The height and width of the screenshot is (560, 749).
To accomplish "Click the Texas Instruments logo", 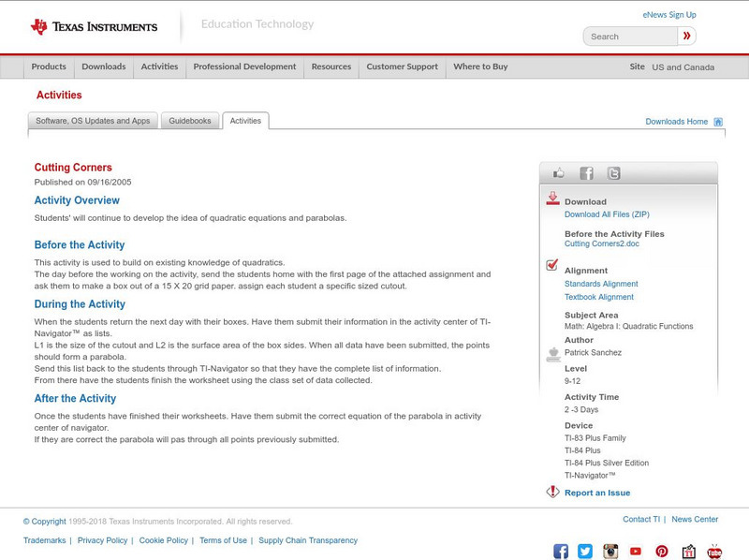I will pyautogui.click(x=95, y=26).
